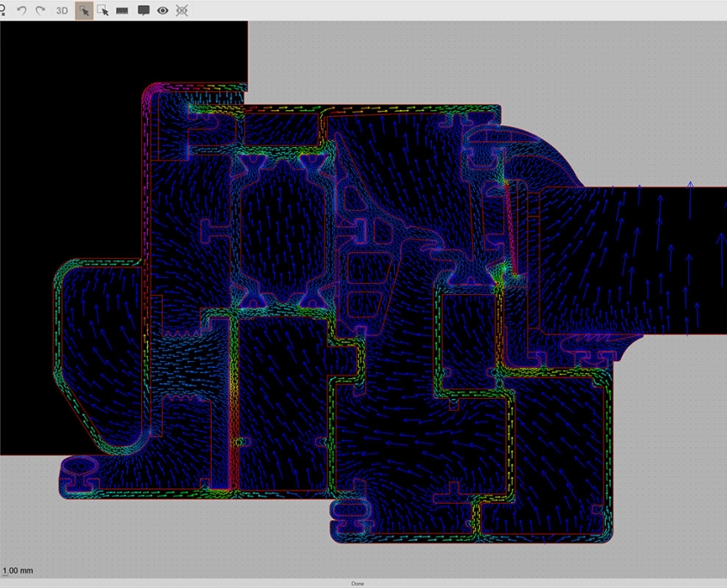Open the comment annotation tool
This screenshot has height=588, width=727.
pyautogui.click(x=144, y=11)
